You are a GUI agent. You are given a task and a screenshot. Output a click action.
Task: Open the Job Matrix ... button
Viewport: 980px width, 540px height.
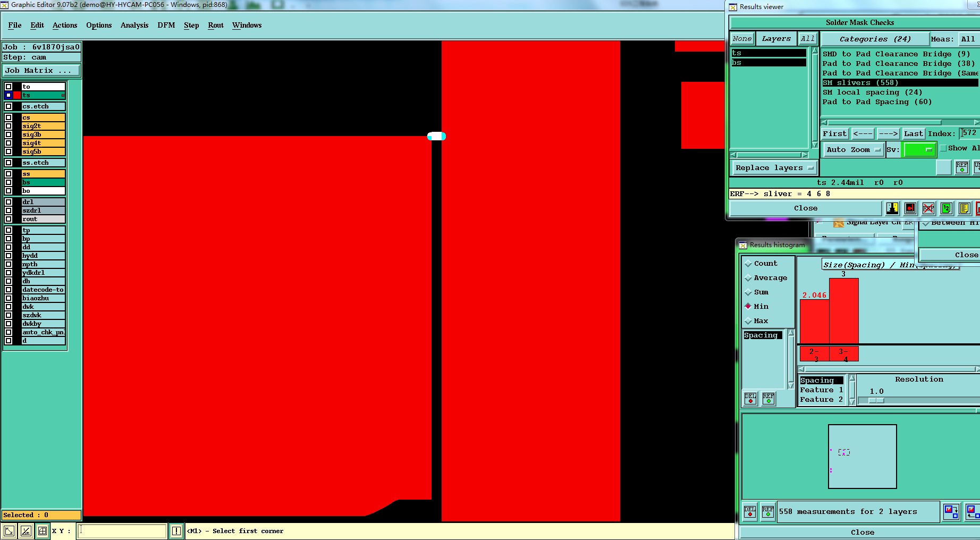coord(41,70)
